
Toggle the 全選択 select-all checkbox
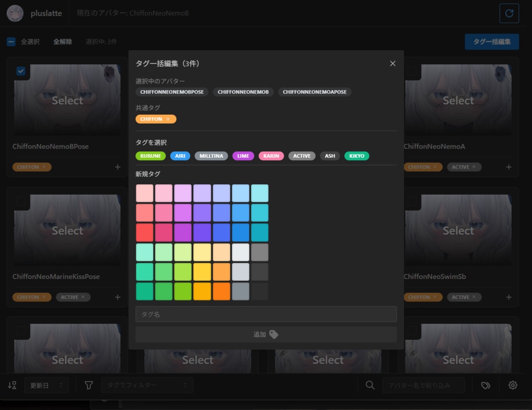(11, 42)
